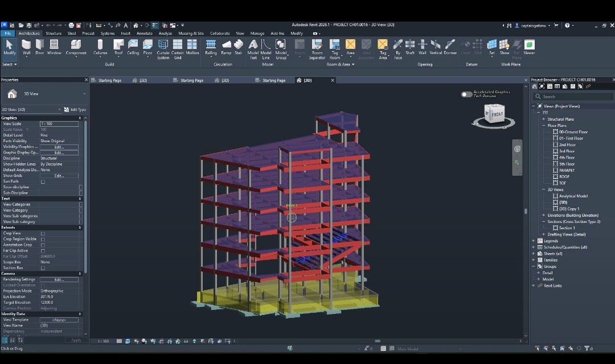The height and width of the screenshot is (364, 615).
Task: Toggle the Accelerated Graphics Tech Preview switch
Action: 466,94
